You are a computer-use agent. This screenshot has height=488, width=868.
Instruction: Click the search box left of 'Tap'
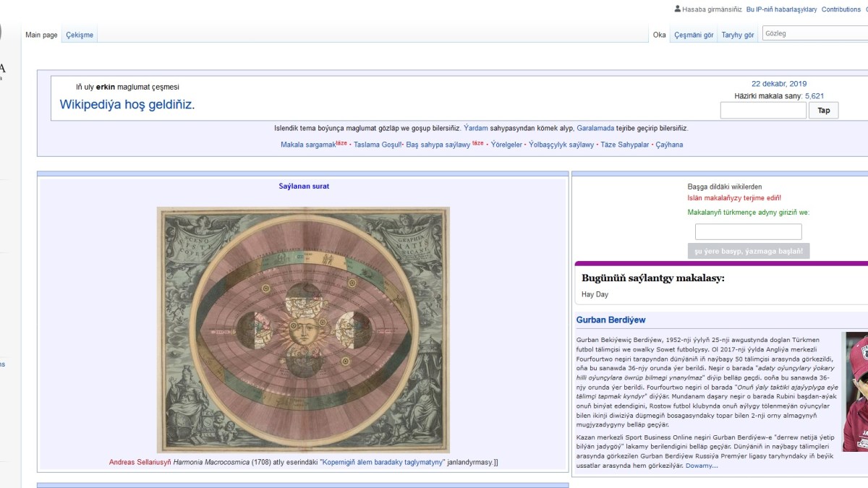(763, 111)
